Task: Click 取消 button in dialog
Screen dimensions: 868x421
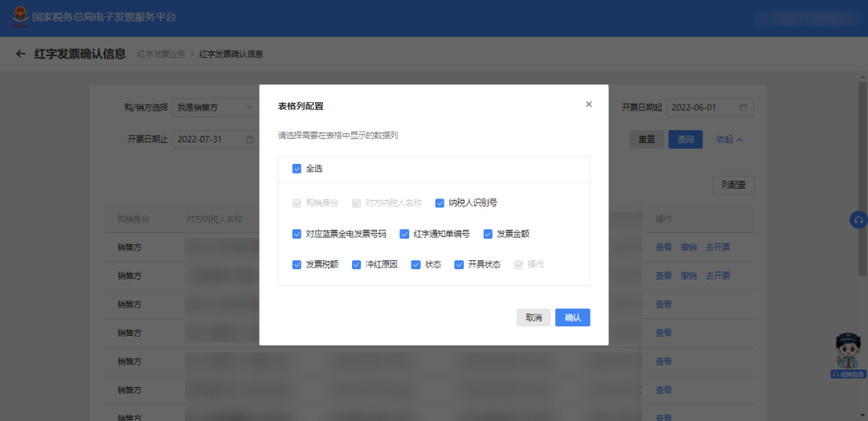Action: [x=534, y=317]
